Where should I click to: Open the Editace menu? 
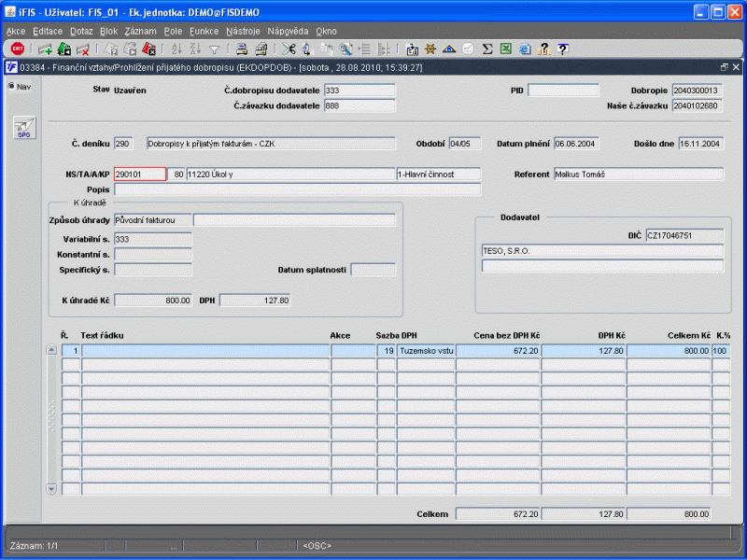coord(48,32)
